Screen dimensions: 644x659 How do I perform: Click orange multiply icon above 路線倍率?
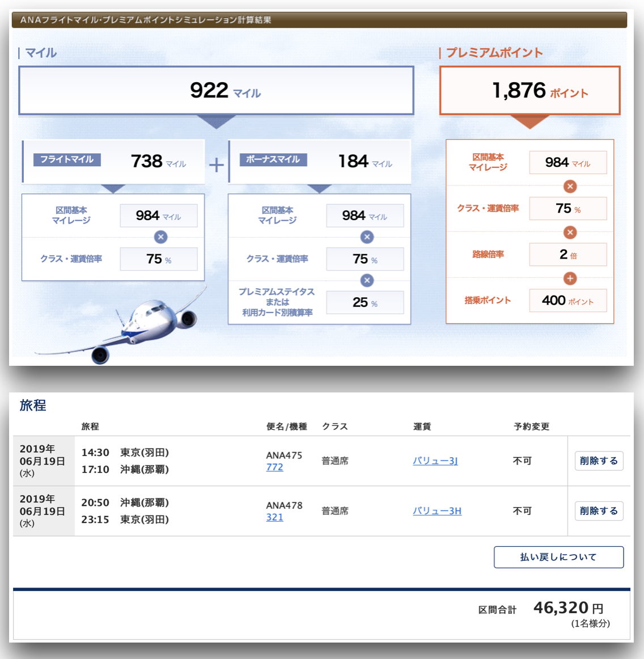point(570,232)
